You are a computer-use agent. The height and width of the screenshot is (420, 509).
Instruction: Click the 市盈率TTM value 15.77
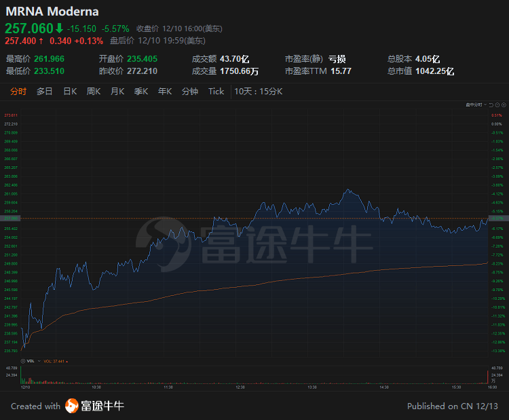tap(341, 71)
